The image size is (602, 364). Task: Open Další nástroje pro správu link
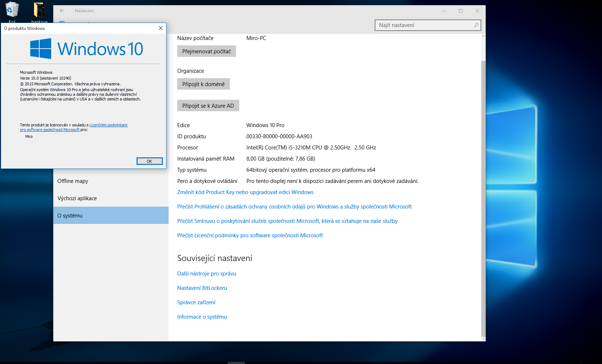click(207, 274)
